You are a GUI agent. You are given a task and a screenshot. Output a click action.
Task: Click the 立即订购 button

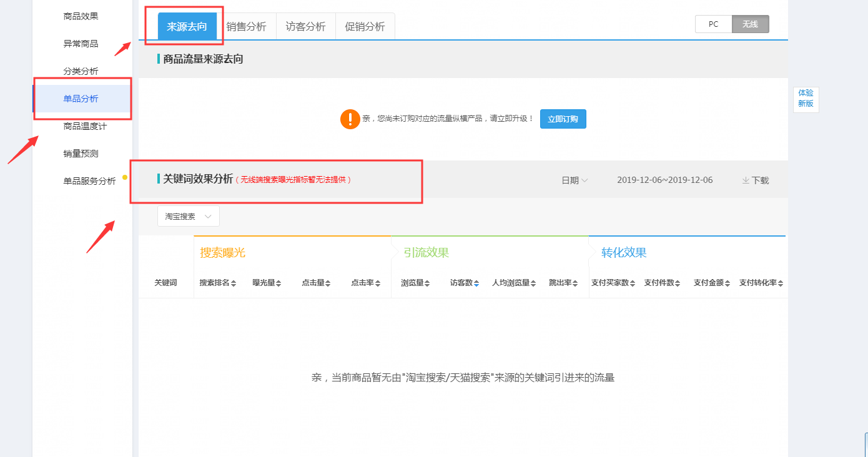[x=563, y=119]
